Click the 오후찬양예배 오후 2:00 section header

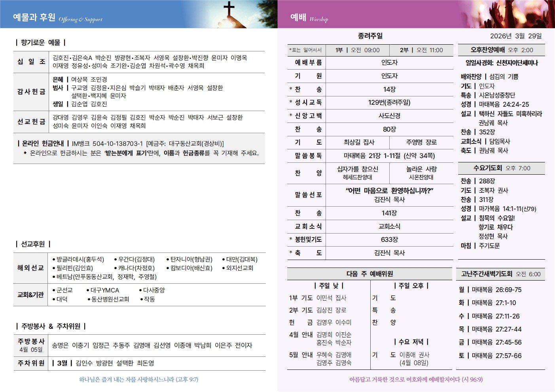click(501, 50)
